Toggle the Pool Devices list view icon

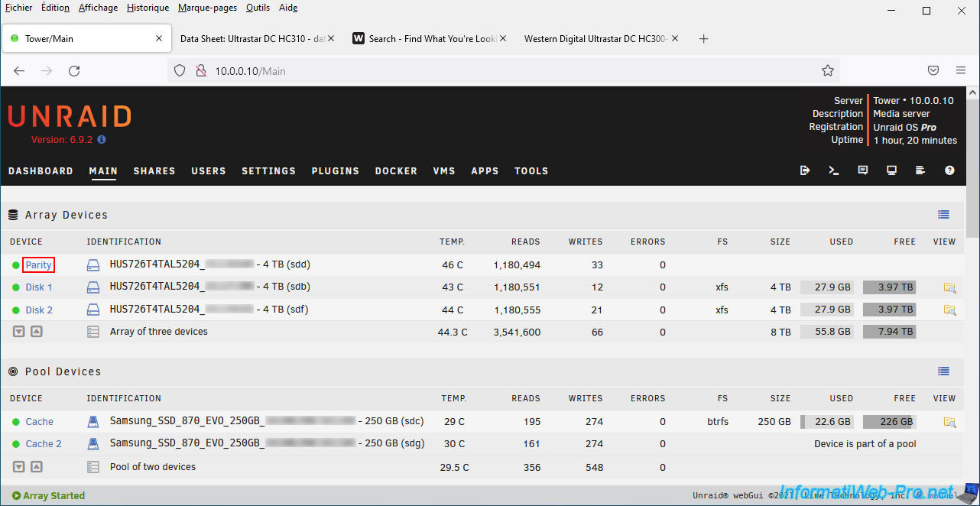(943, 371)
